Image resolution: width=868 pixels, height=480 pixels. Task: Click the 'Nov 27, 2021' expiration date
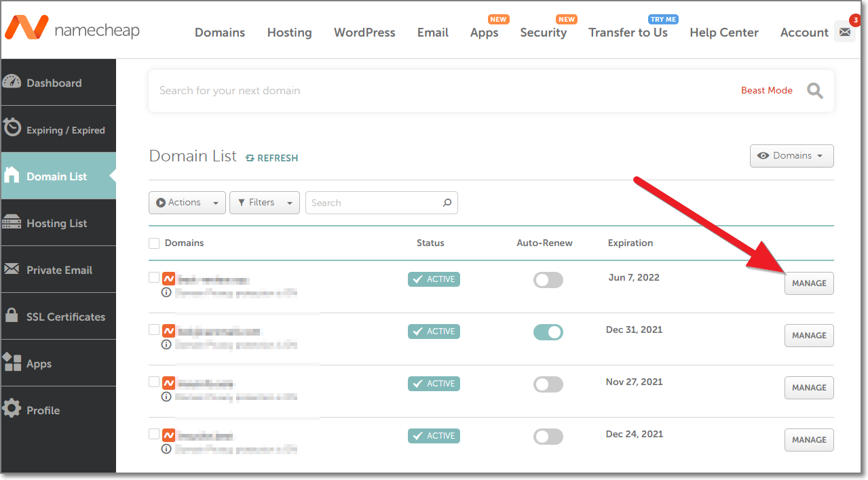[634, 382]
